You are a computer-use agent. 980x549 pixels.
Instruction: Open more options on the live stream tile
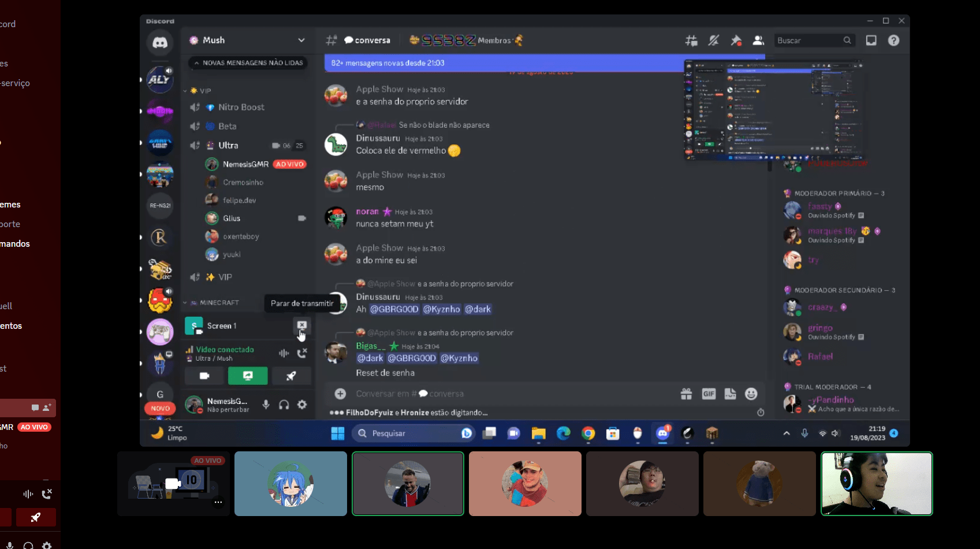tap(218, 502)
